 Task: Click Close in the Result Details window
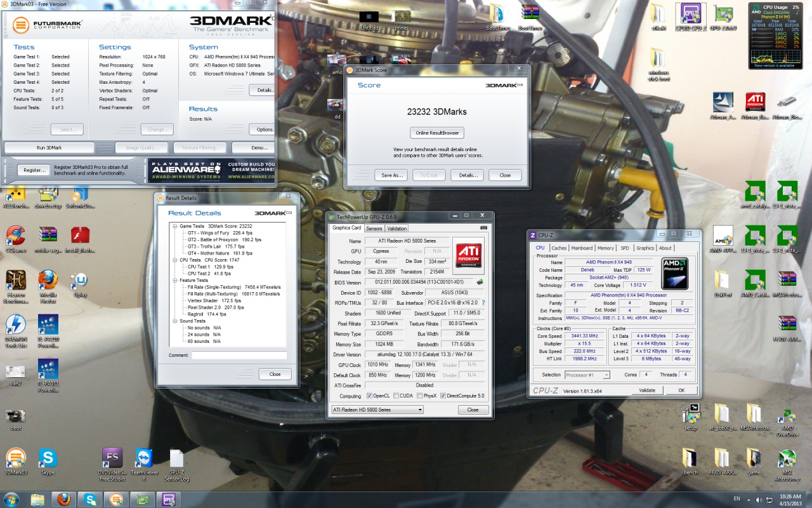pyautogui.click(x=275, y=374)
